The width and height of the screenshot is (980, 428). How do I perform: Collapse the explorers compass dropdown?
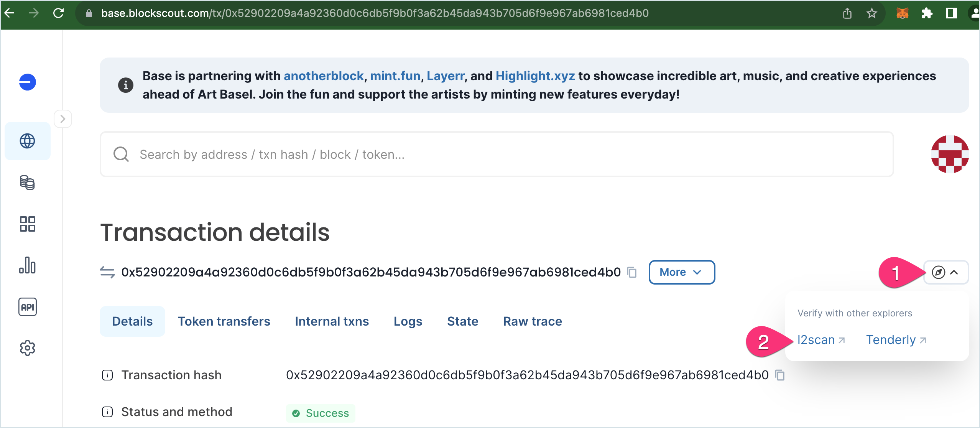[945, 272]
